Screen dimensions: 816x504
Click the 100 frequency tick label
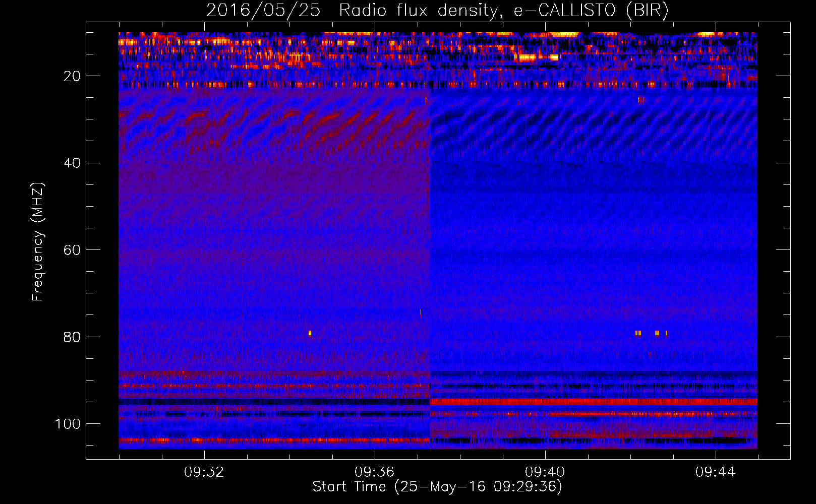coord(68,424)
